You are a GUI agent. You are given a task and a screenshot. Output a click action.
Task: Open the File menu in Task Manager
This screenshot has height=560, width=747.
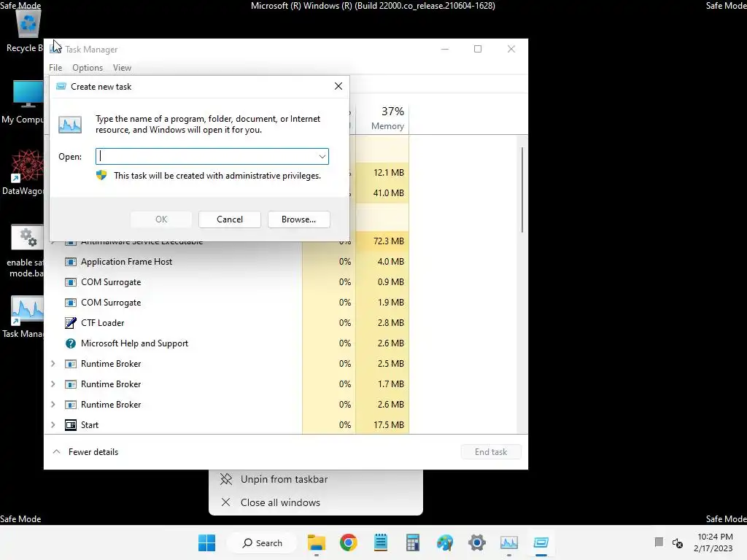pos(55,68)
